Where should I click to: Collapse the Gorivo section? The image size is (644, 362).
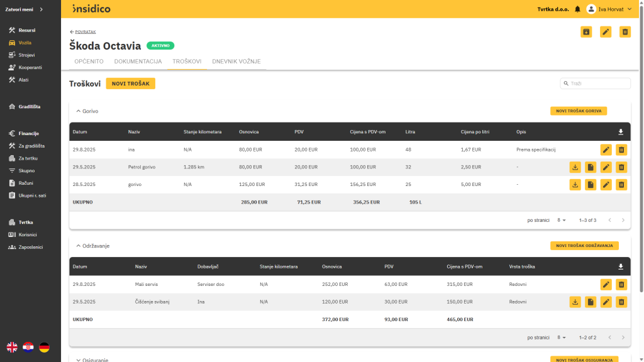pos(79,111)
